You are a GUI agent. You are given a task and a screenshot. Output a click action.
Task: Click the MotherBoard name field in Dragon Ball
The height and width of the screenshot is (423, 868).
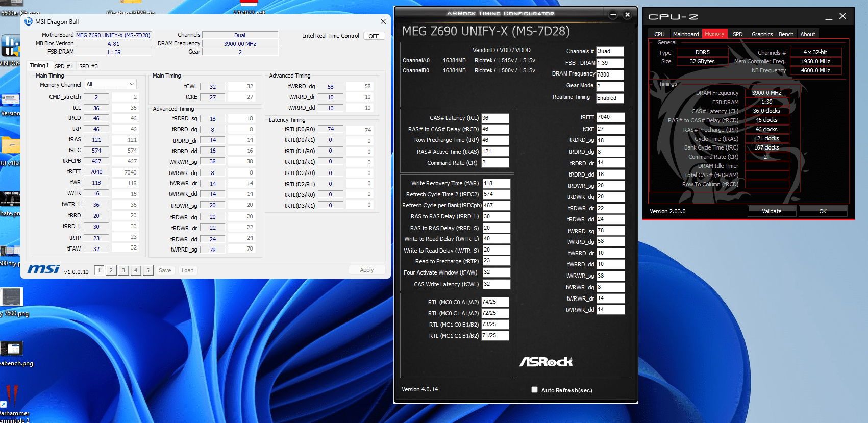113,35
